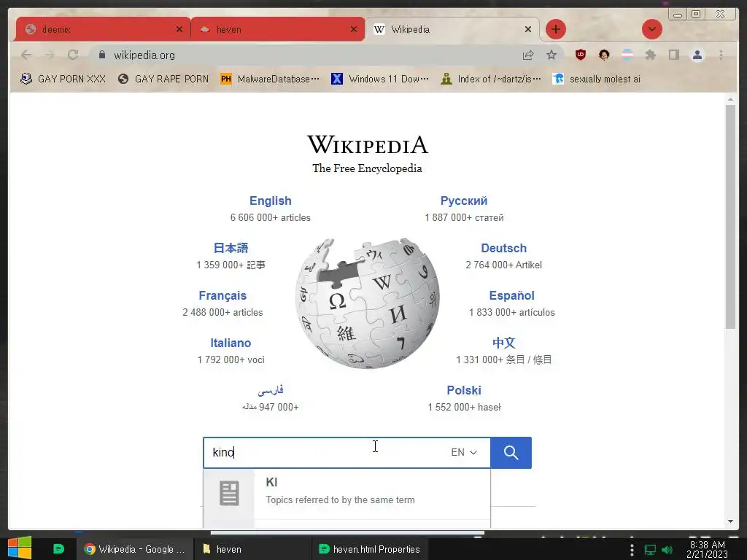Open the Persian (فارسی) Wikipedia

(270, 390)
